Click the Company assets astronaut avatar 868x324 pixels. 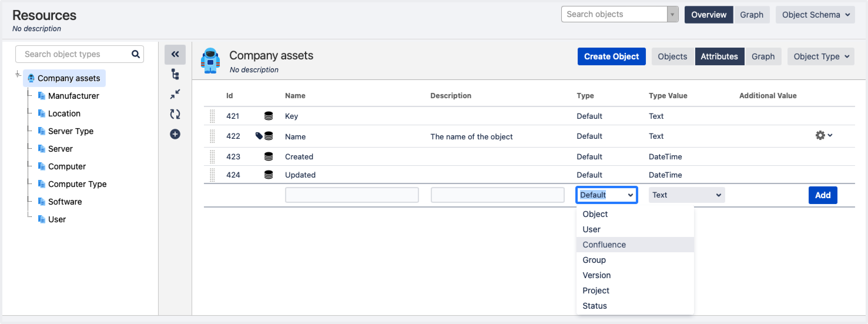pos(210,61)
